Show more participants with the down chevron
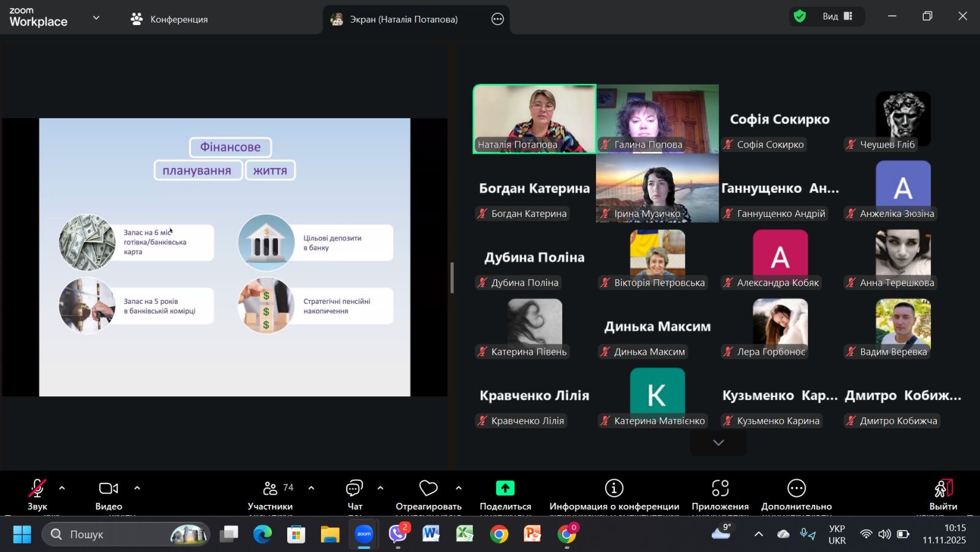 (718, 442)
